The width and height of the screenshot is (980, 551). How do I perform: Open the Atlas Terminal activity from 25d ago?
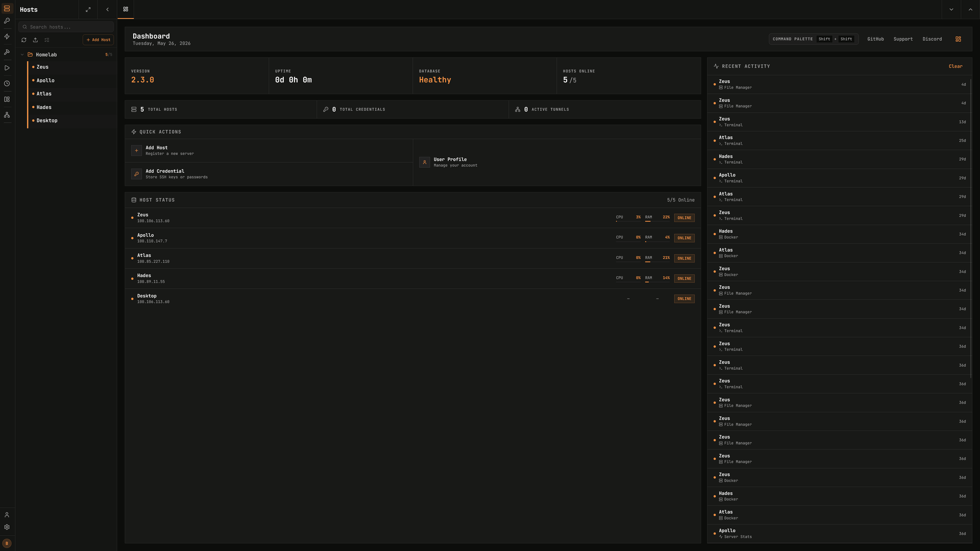click(x=839, y=140)
